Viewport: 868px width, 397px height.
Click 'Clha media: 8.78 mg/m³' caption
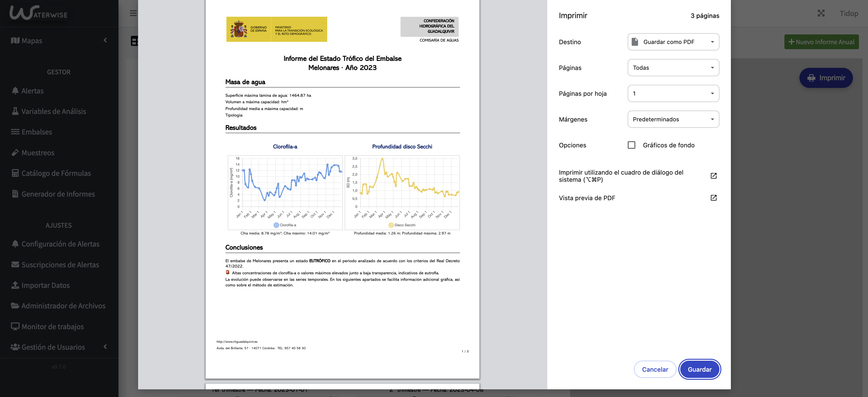(285, 233)
